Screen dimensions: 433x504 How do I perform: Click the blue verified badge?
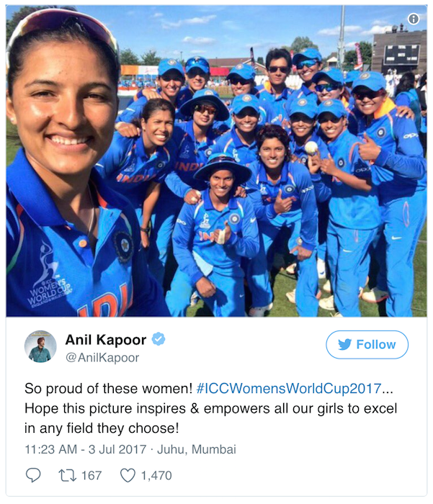(159, 339)
